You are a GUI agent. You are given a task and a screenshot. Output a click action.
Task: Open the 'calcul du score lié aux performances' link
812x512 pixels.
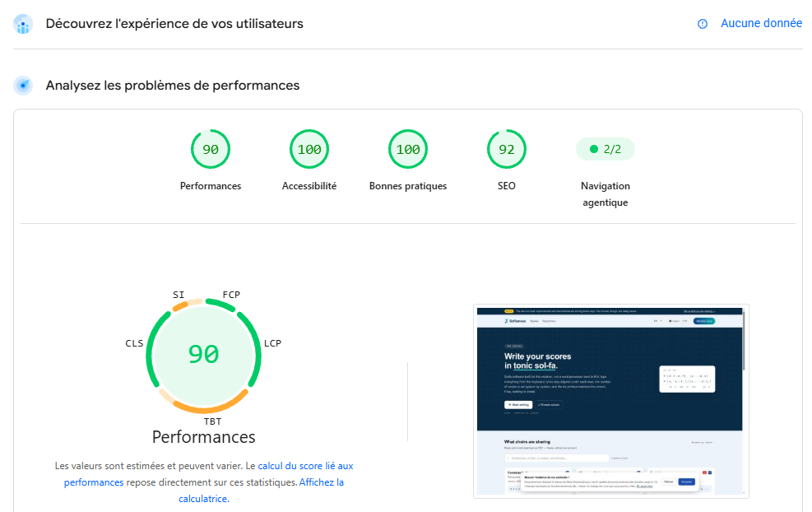tap(209, 473)
